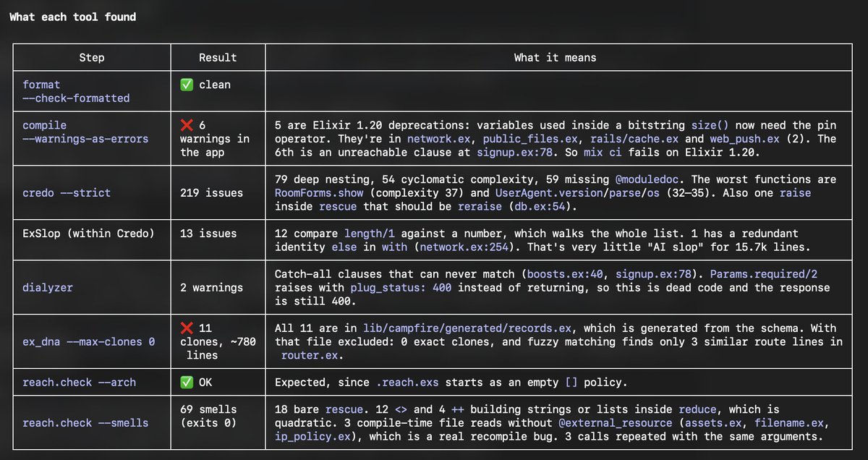The height and width of the screenshot is (460, 868).
Task: Click the 'Params.required/2' function name
Action: click(x=764, y=274)
